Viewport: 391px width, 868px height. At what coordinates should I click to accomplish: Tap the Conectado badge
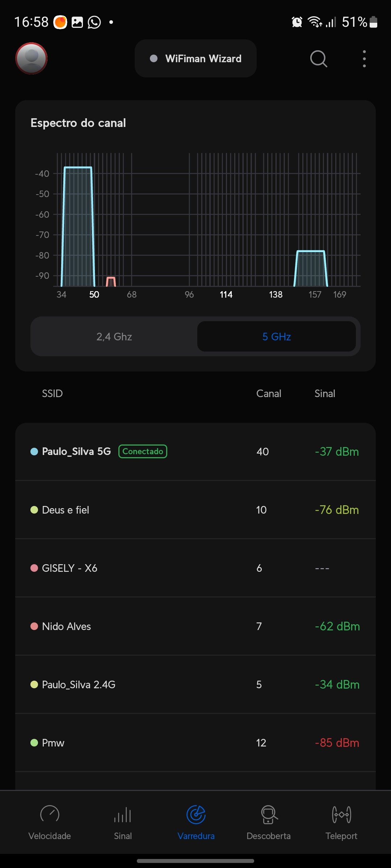point(143,451)
